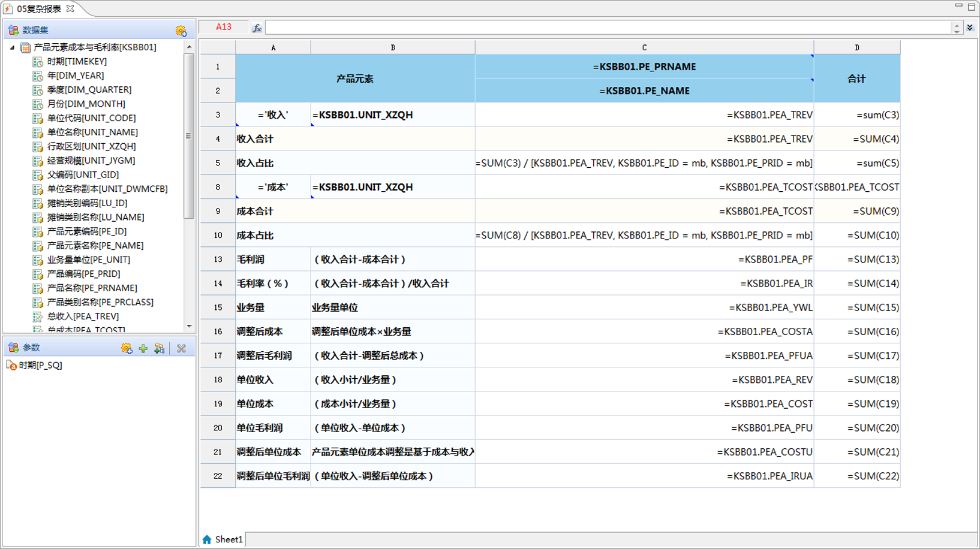Click the A13 cell name box
Image resolution: width=980 pixels, height=549 pixels.
[224, 27]
